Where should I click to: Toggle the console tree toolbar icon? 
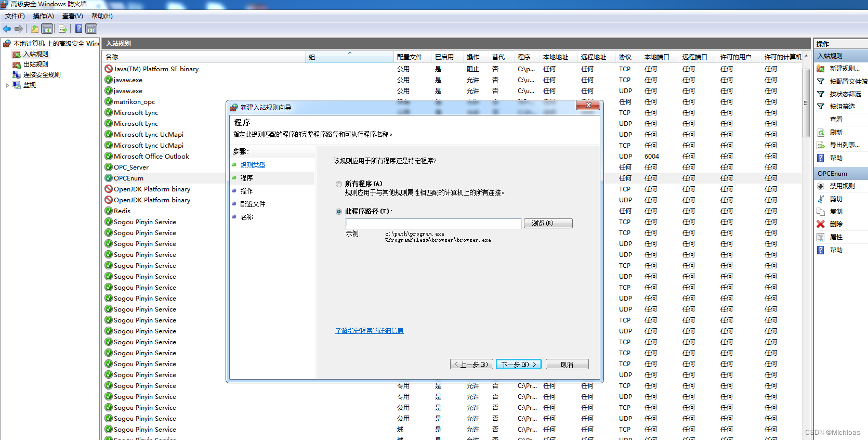[47, 29]
